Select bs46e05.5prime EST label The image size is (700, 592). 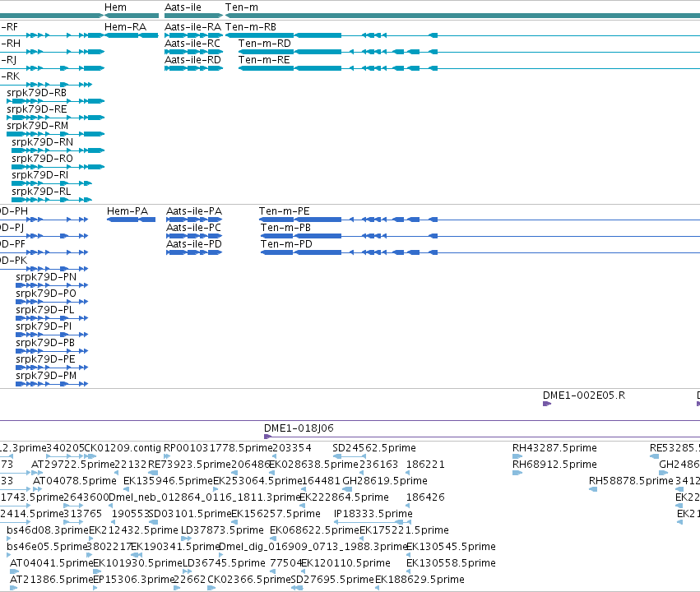46,547
